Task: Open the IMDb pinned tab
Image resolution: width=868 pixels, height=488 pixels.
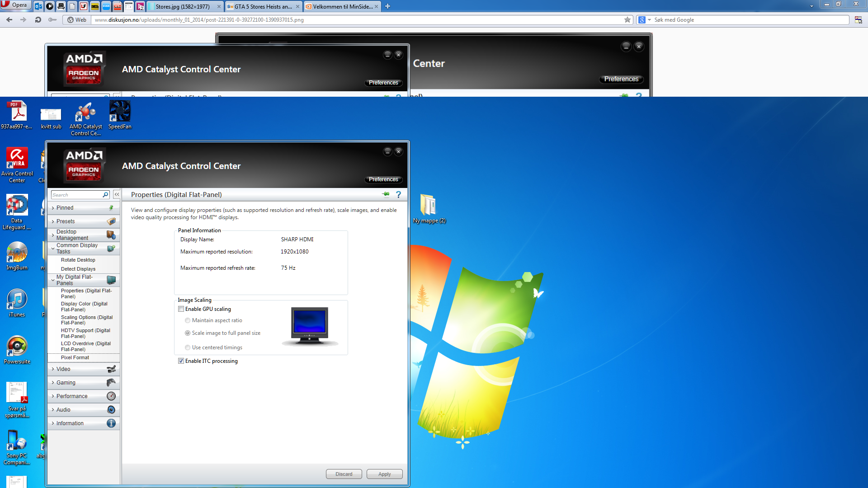Action: [95, 6]
